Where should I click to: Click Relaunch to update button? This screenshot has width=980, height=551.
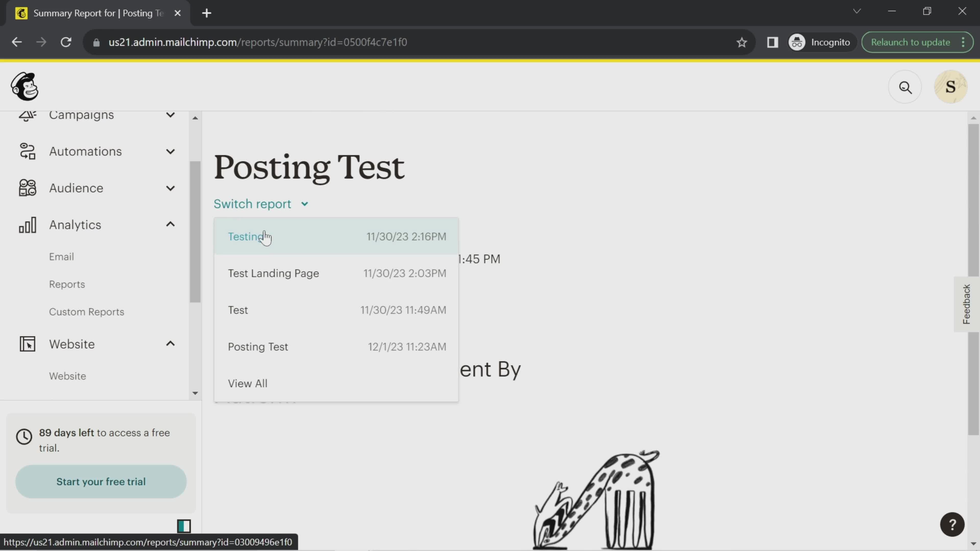910,42
